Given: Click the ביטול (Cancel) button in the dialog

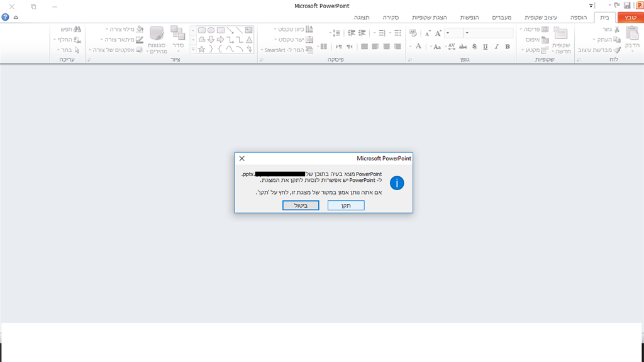Looking at the screenshot, I should click(301, 205).
